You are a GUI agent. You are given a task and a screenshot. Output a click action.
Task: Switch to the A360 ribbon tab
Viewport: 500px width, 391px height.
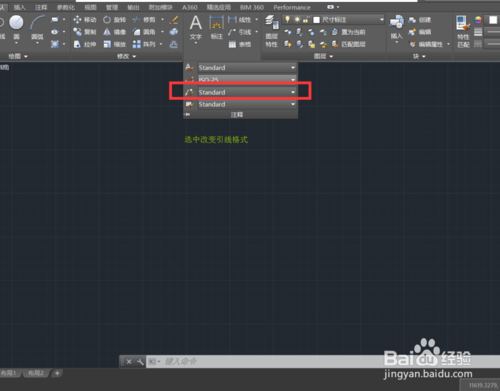pyautogui.click(x=190, y=7)
